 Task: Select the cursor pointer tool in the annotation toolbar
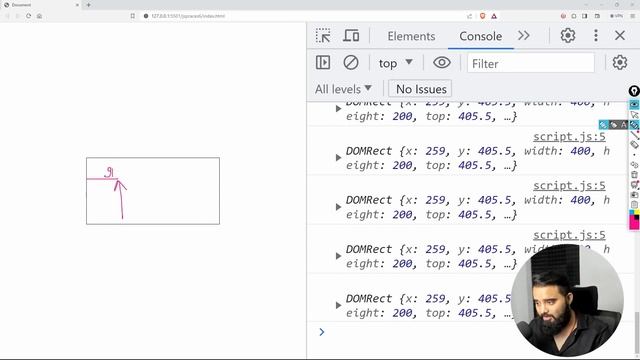[634, 115]
